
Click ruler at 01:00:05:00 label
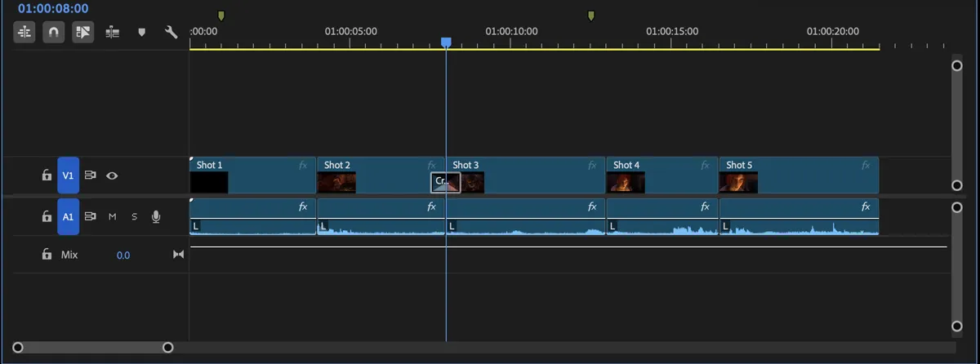351,31
